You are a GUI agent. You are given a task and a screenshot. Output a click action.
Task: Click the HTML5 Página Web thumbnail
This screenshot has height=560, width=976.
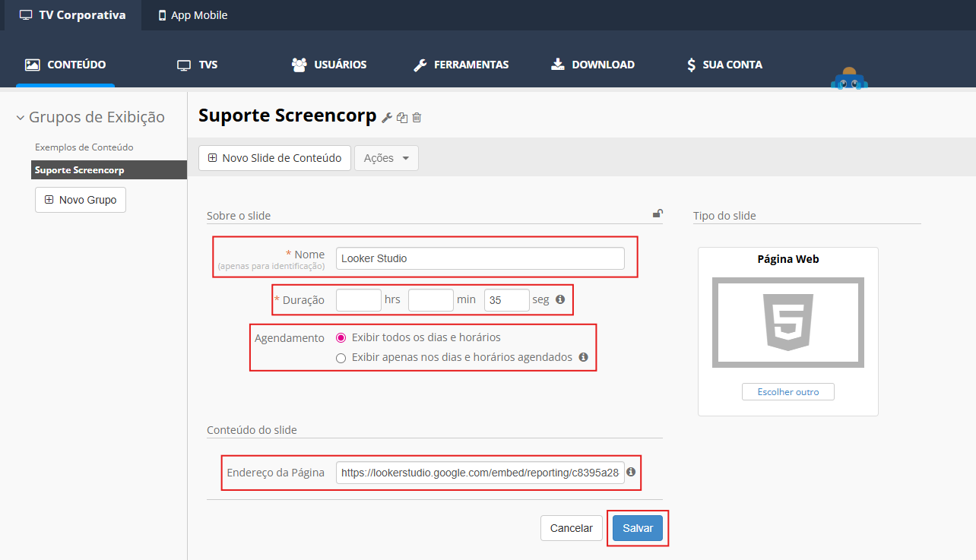788,322
